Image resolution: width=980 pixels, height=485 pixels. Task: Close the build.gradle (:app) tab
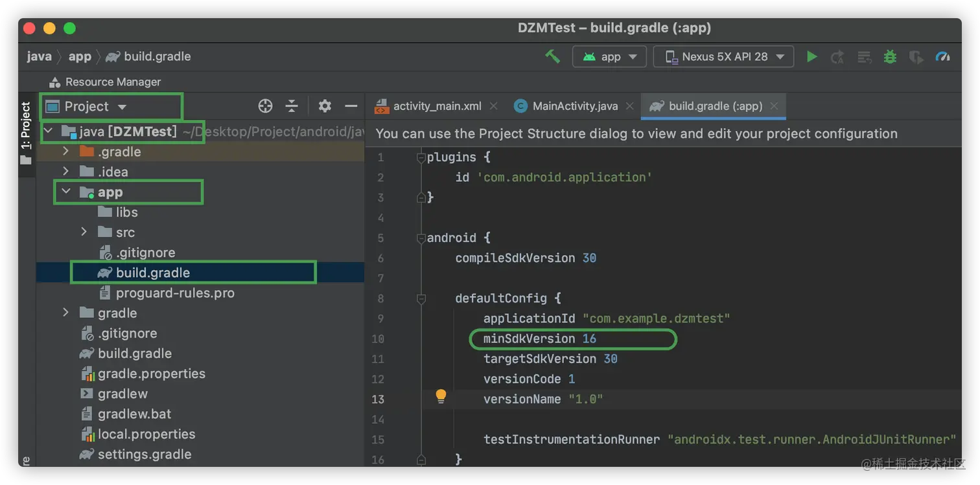coord(774,106)
